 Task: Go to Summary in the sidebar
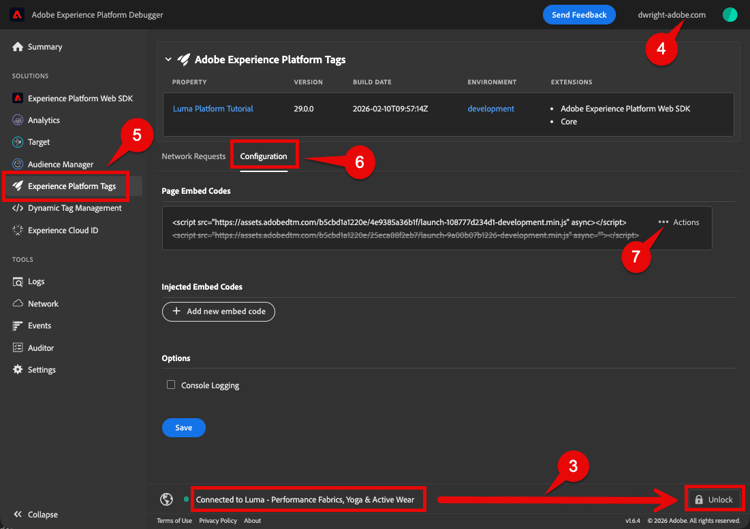click(x=45, y=46)
